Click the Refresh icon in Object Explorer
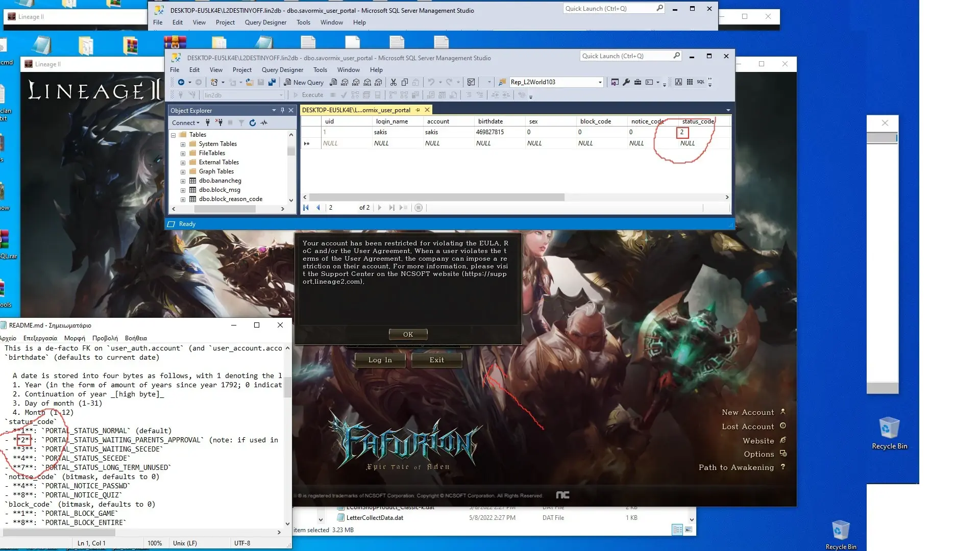 (253, 122)
